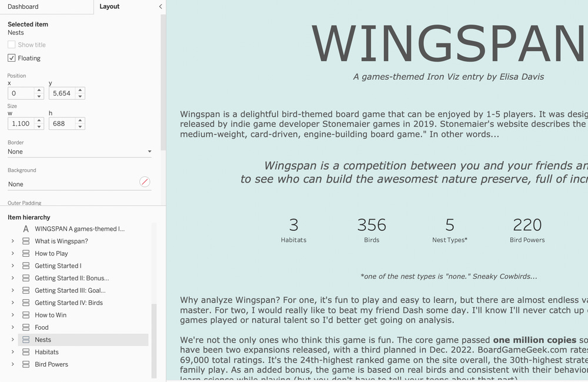Viewport: 588px width, 382px height.
Task: Click the 220 Bird Powers statistic
Action: (x=527, y=230)
